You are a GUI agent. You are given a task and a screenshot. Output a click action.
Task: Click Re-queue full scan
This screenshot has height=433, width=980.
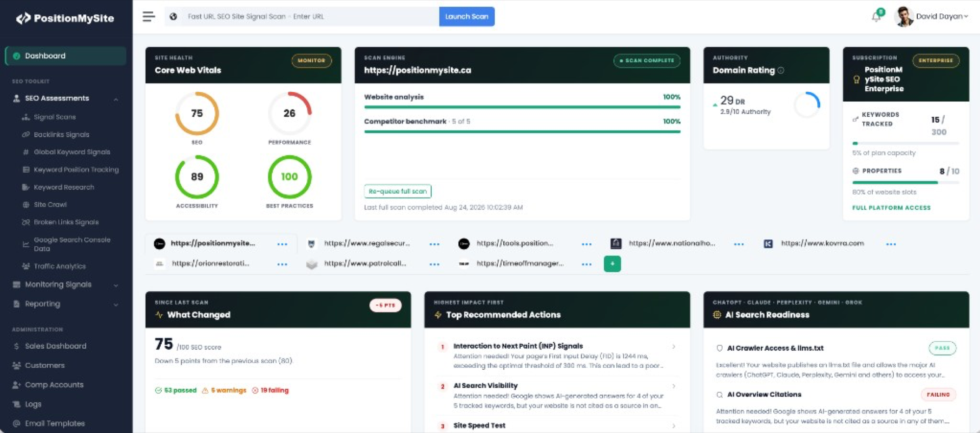[397, 191]
